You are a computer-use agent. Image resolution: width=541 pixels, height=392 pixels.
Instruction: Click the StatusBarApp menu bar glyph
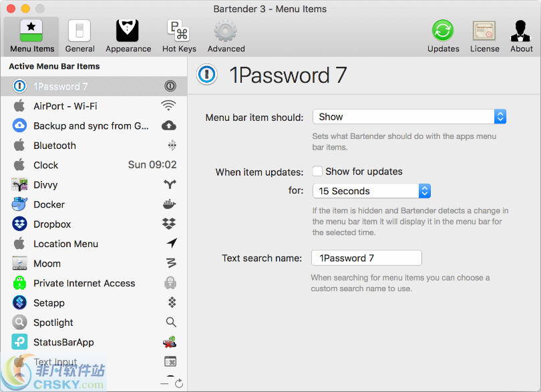pyautogui.click(x=170, y=342)
